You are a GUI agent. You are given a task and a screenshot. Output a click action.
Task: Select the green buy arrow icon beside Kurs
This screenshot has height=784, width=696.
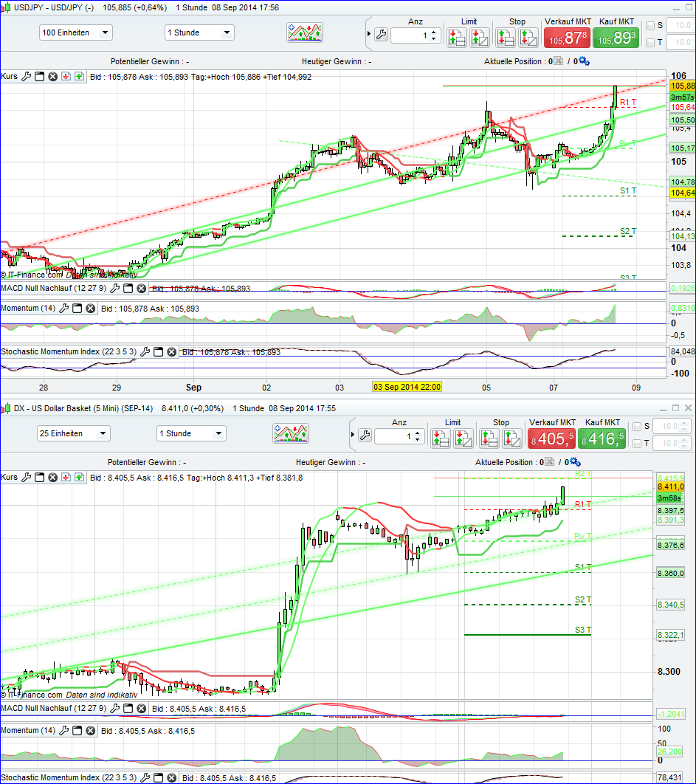tap(78, 76)
